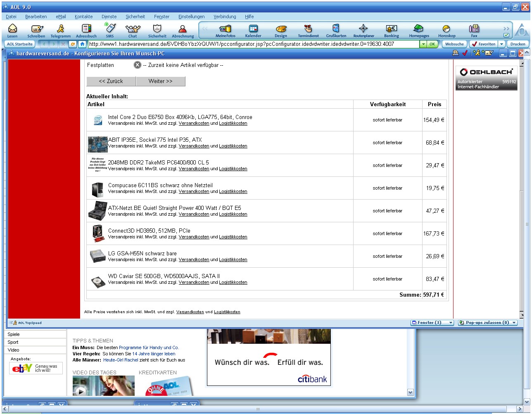
Task: Open '14 Jahre länger leben' link
Action: click(x=154, y=354)
